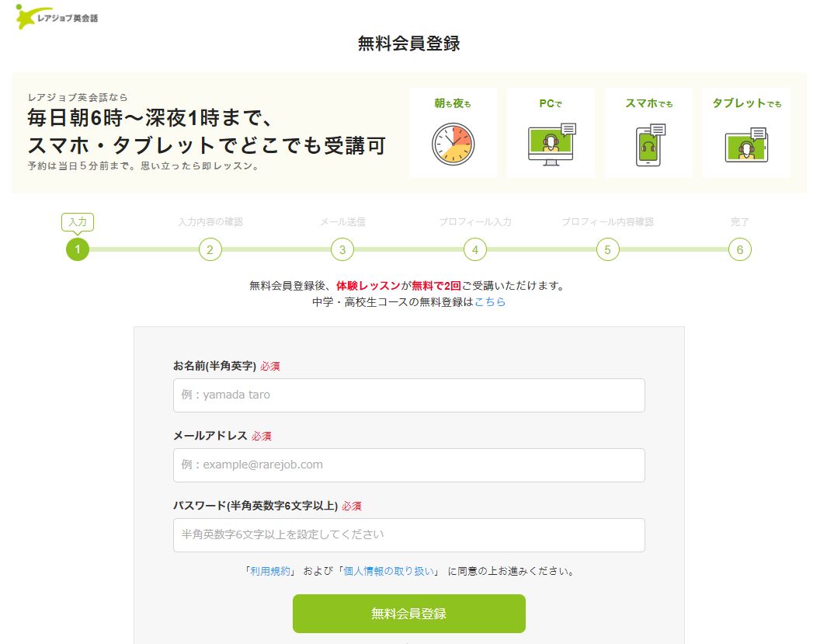Click the お名前 name input field
This screenshot has width=834, height=644.
pyautogui.click(x=409, y=395)
